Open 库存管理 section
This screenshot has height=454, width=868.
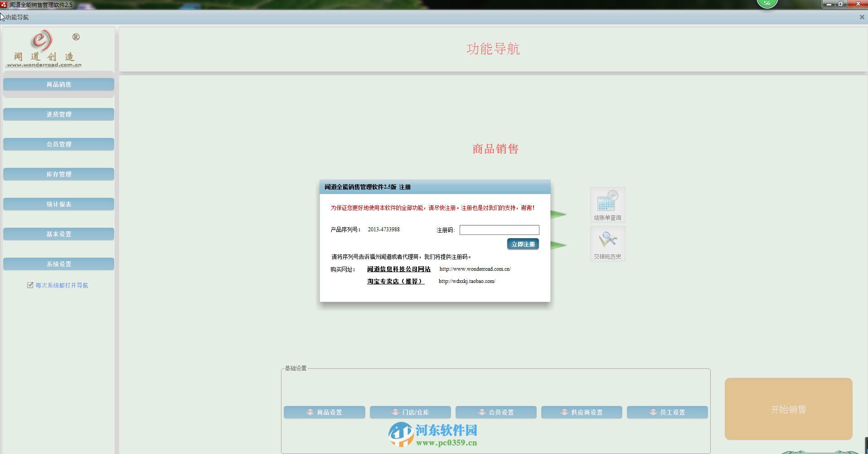pyautogui.click(x=58, y=174)
